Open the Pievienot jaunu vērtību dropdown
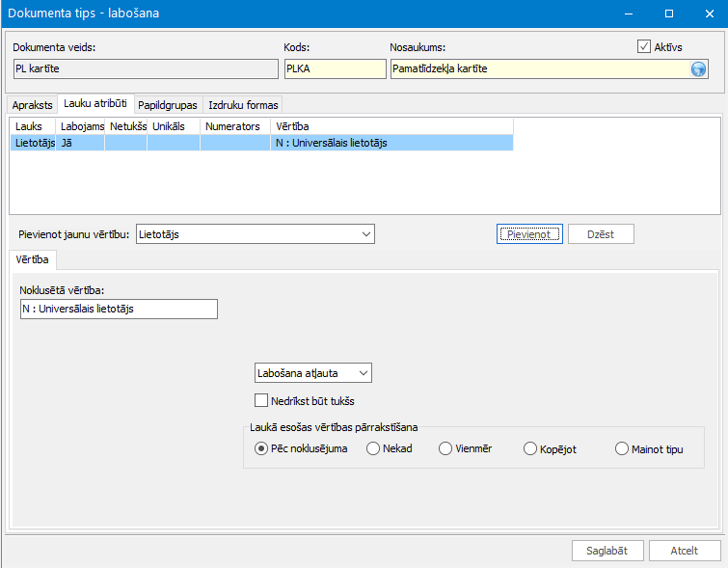The width and height of the screenshot is (728, 568). 254,234
